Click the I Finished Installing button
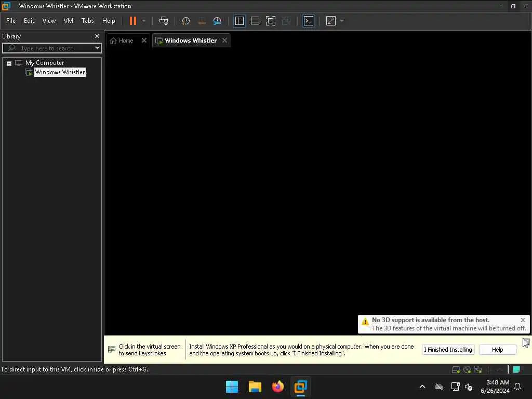 pyautogui.click(x=448, y=350)
